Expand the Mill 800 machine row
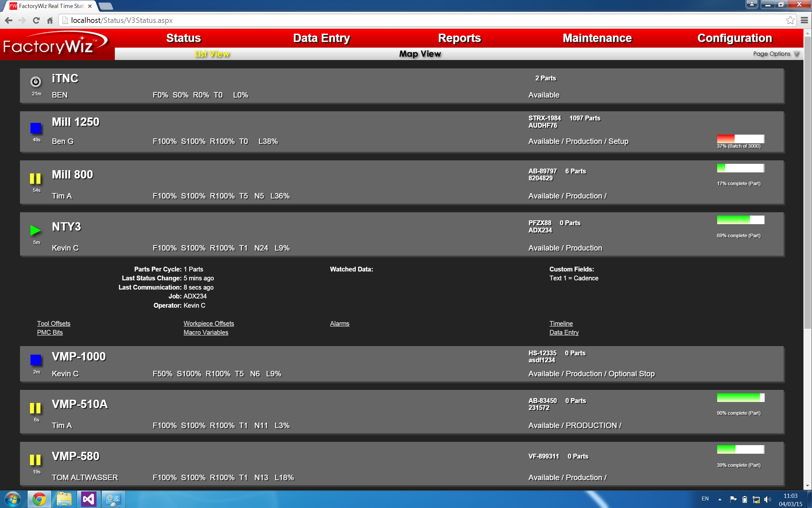 click(x=402, y=182)
